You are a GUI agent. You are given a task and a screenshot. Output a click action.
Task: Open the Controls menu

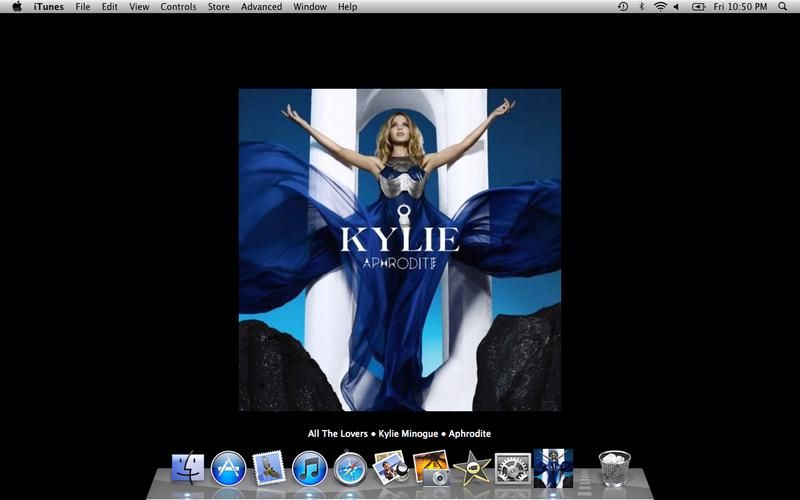click(178, 7)
